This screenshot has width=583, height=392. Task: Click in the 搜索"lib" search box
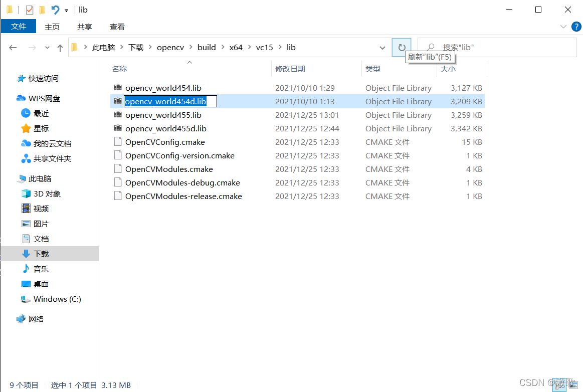click(x=501, y=48)
